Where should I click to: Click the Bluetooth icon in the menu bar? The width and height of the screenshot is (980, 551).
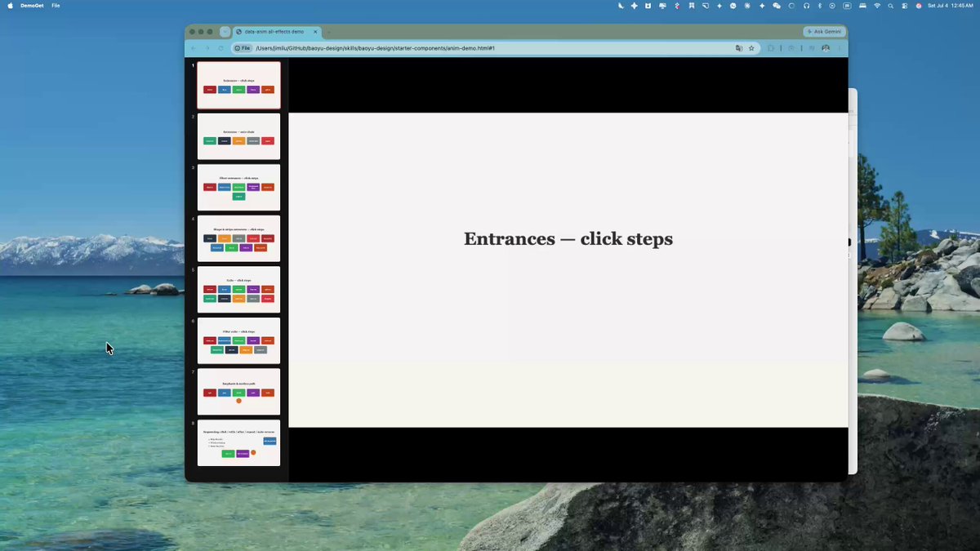[819, 6]
